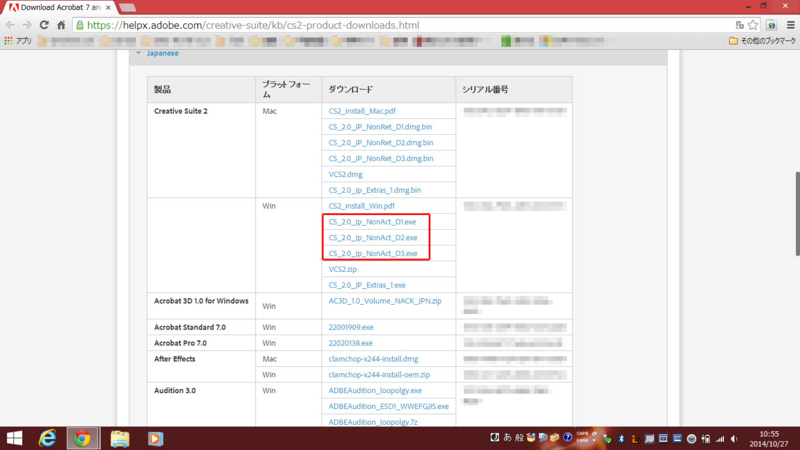This screenshot has width=800, height=450.
Task: Click the extension icon beside the bookmark star
Action: point(771,25)
